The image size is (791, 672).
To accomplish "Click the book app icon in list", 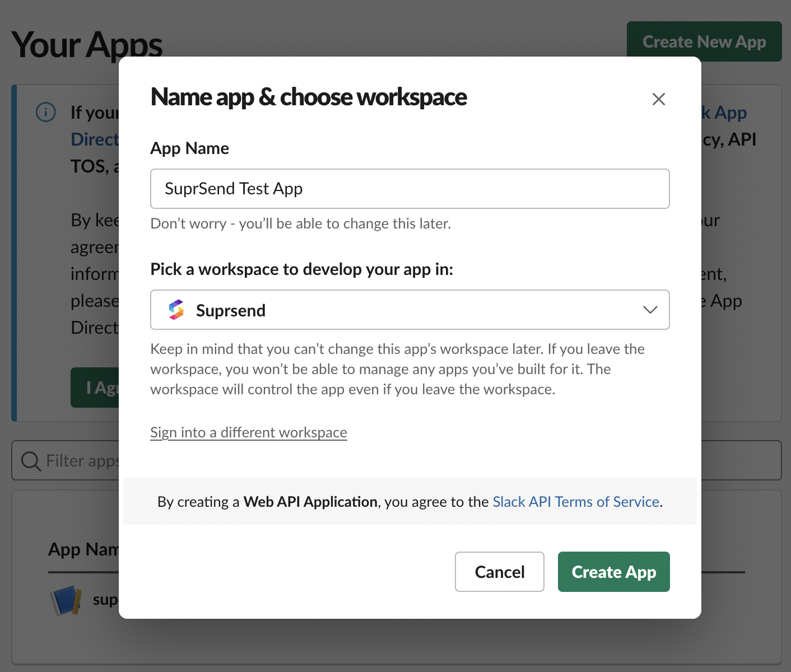I will (x=66, y=600).
